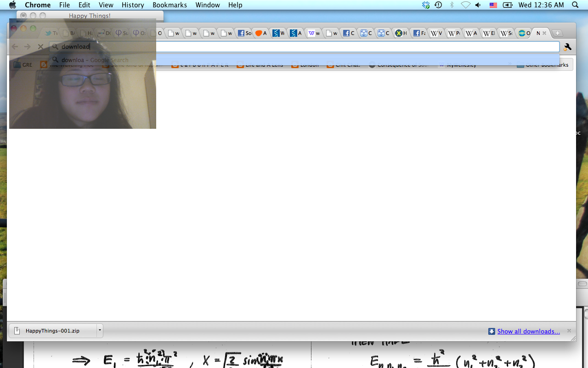Click Show all downloads link
This screenshot has height=368, width=588.
tap(528, 331)
